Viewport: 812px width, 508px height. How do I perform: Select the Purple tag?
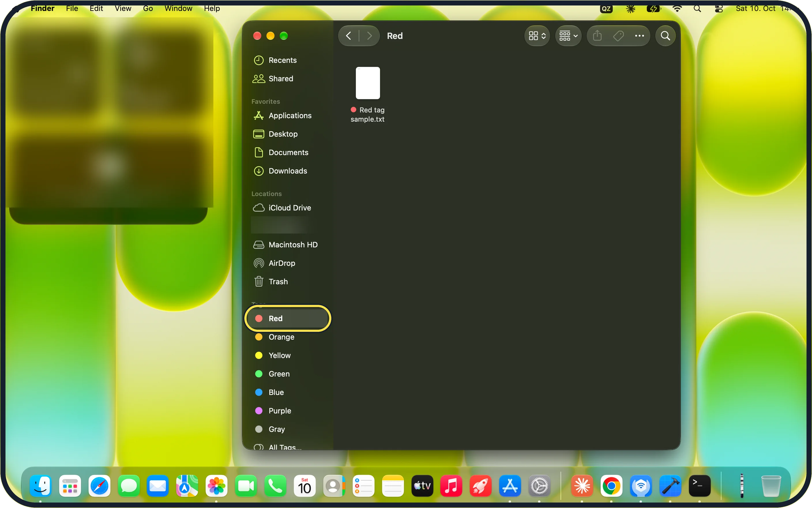click(288, 411)
